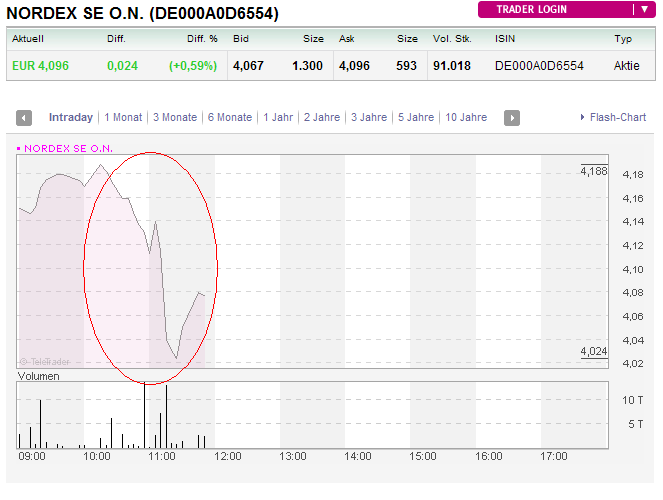Click the ISIN value DE000A0D6554
Image resolution: width=663 pixels, height=500 pixels.
537,66
